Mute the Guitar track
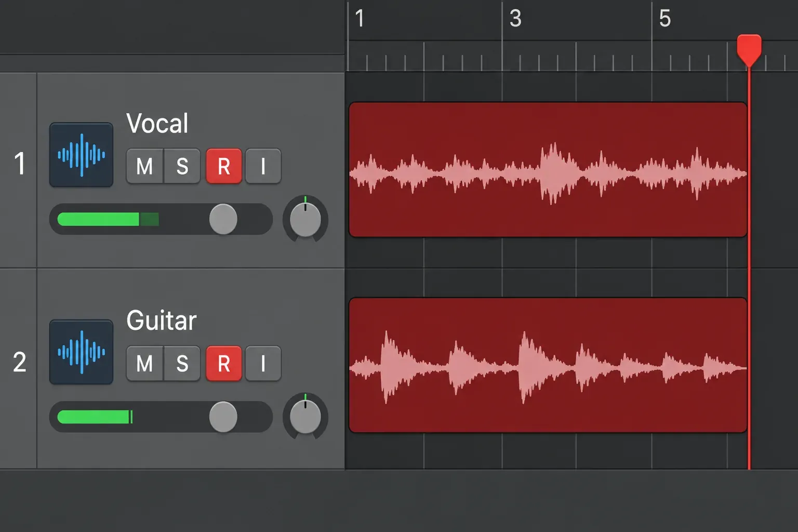The image size is (798, 532). tap(145, 364)
